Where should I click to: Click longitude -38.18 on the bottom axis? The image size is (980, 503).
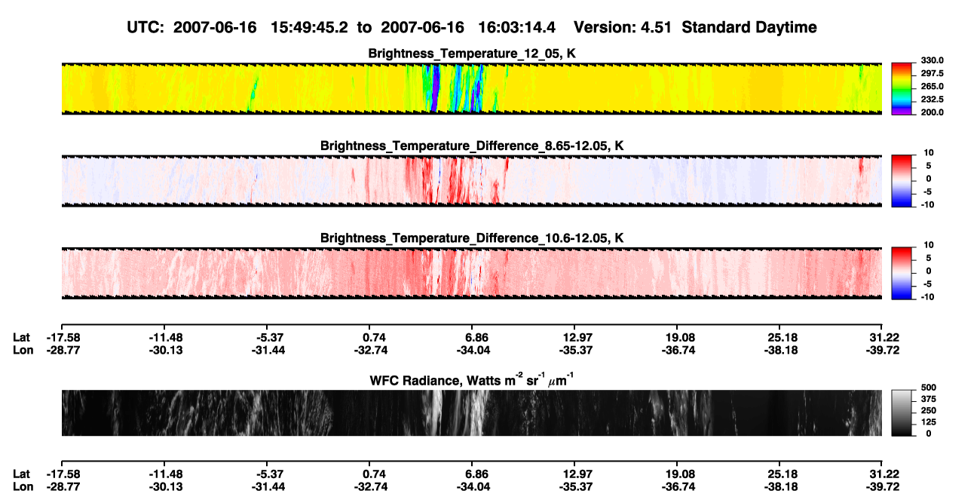click(x=779, y=486)
